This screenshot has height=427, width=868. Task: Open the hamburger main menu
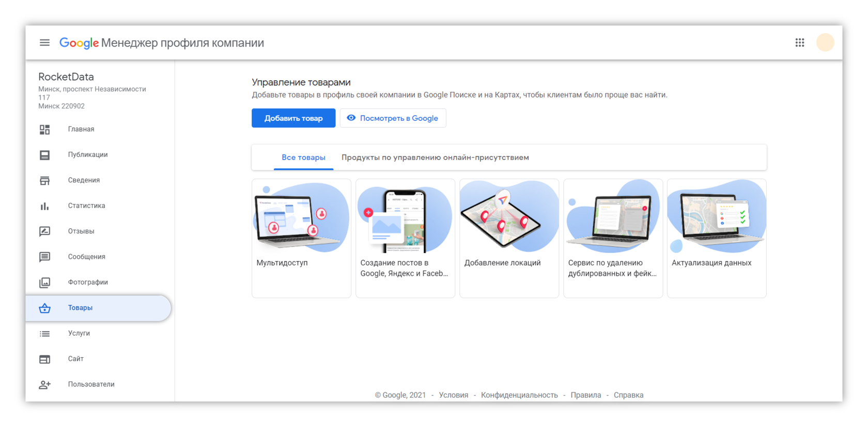pyautogui.click(x=44, y=43)
